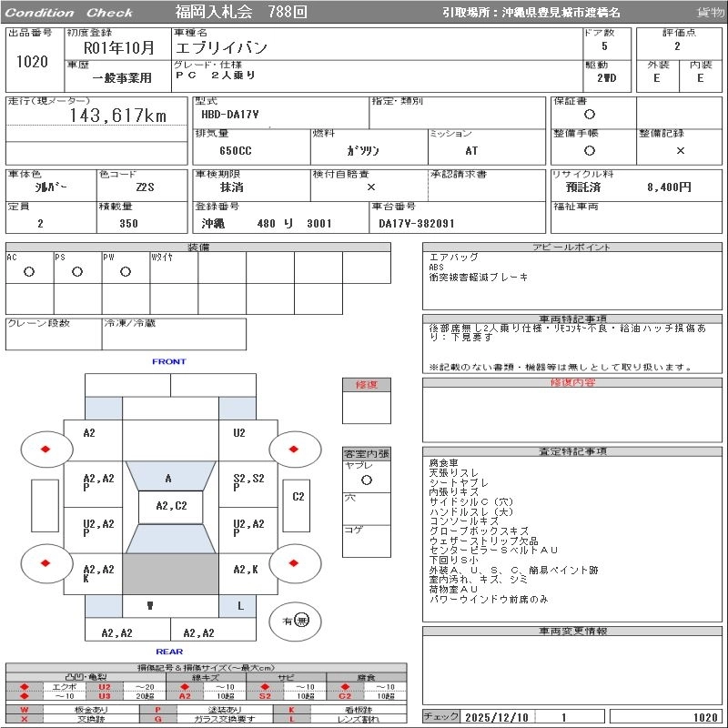Click the lot number 1020 under 出品番号

coord(32,62)
